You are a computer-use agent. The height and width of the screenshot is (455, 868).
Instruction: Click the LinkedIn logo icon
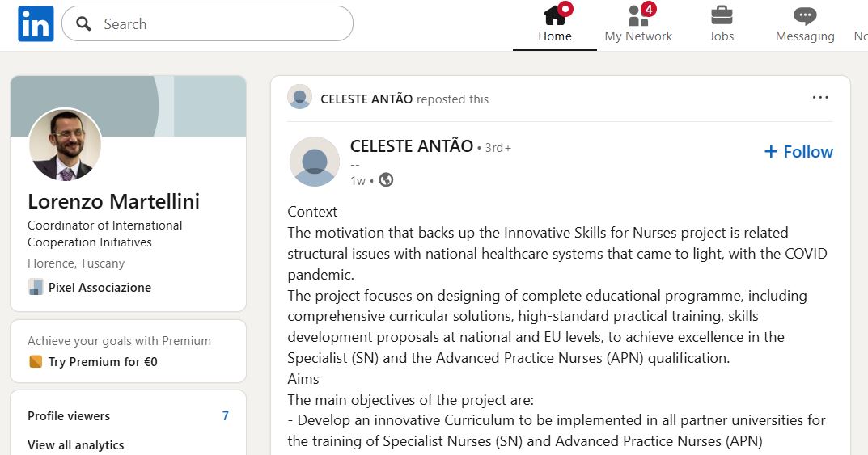click(36, 23)
